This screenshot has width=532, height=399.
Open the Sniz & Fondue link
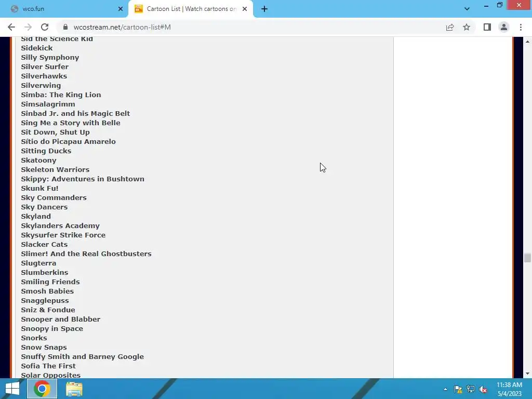48,310
